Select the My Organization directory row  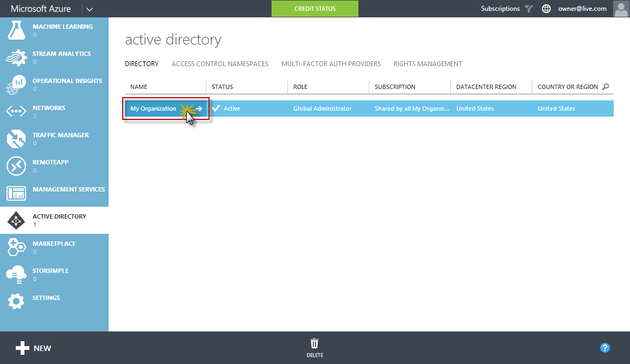[155, 108]
